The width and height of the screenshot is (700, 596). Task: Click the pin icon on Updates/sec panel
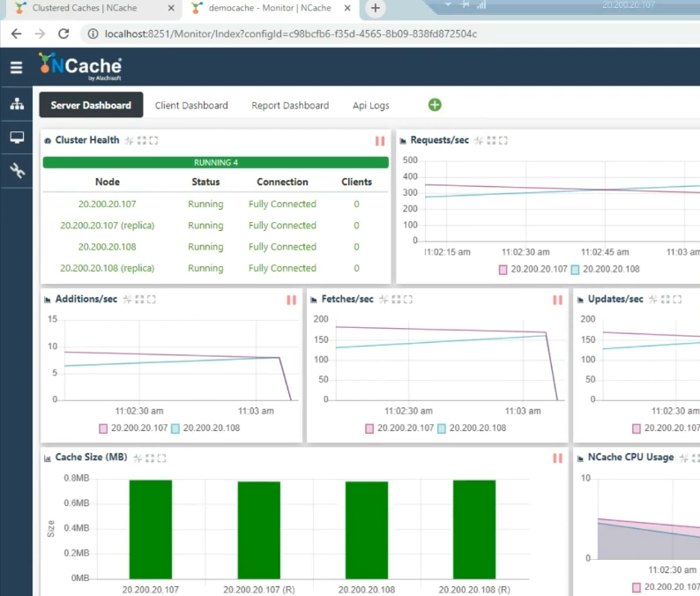point(653,300)
